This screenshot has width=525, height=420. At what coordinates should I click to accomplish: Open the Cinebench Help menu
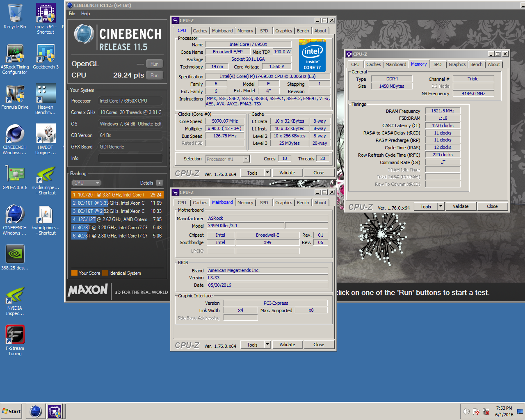(85, 14)
